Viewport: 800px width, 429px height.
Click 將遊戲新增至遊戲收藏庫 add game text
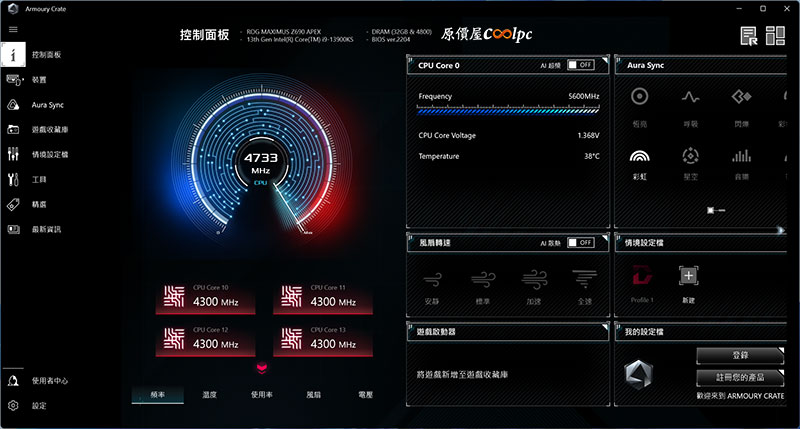pyautogui.click(x=462, y=374)
